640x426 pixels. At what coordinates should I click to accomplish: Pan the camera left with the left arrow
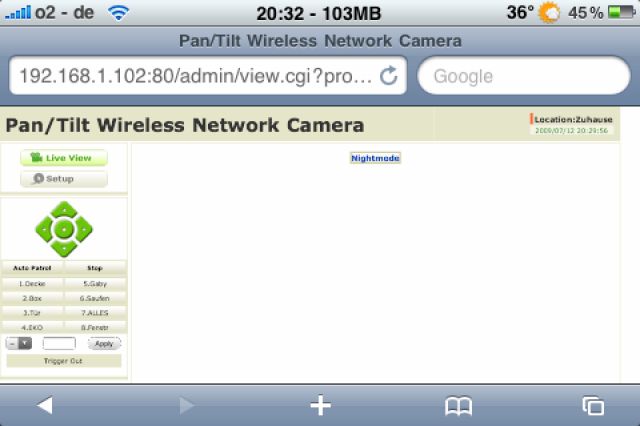point(44,229)
